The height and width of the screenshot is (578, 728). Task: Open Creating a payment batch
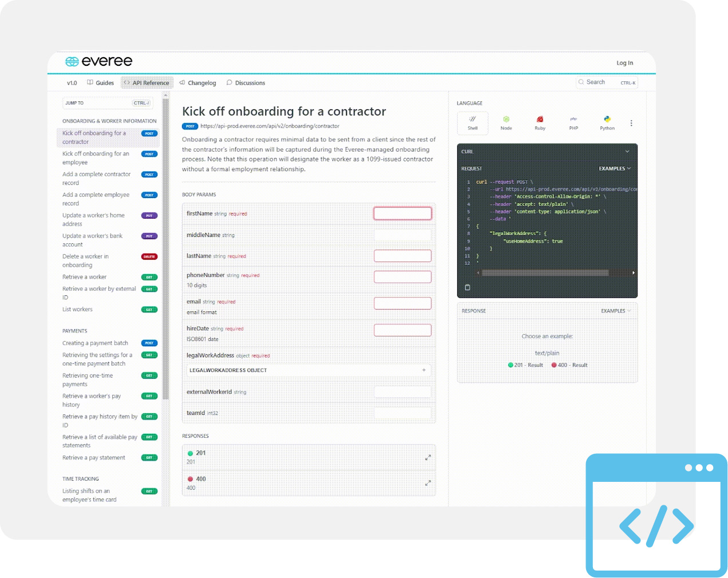(x=109, y=343)
